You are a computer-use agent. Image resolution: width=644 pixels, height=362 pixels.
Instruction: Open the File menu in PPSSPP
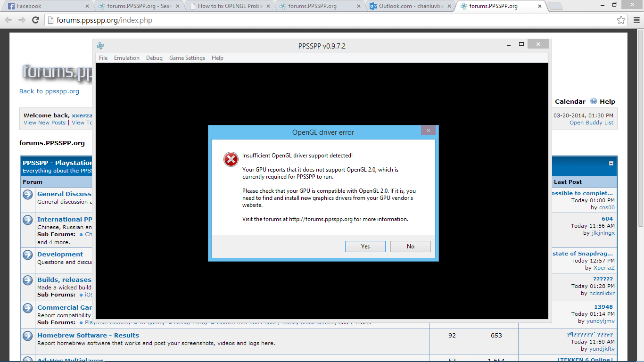tap(103, 58)
